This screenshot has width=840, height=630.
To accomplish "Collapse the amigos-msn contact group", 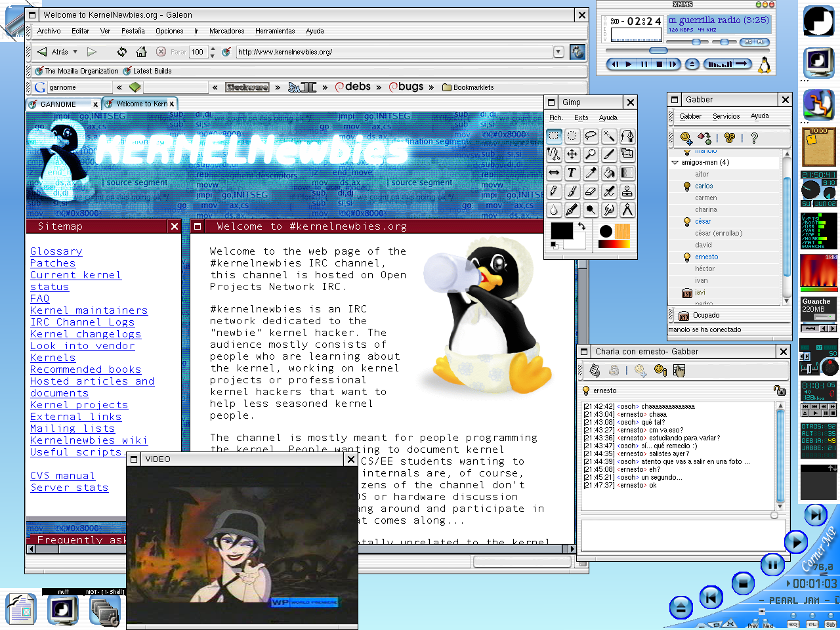I will (x=675, y=162).
